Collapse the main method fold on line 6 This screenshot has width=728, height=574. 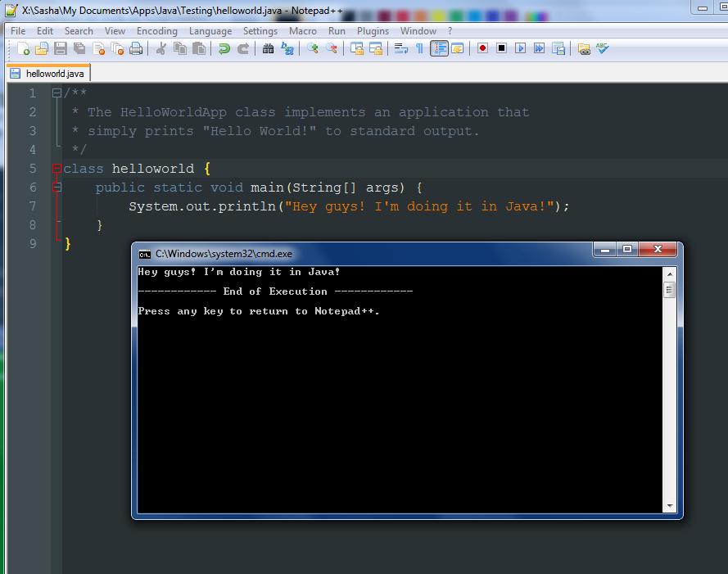pos(57,188)
